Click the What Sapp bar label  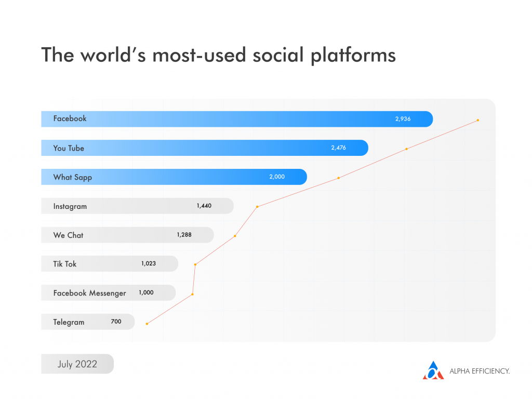coord(73,177)
